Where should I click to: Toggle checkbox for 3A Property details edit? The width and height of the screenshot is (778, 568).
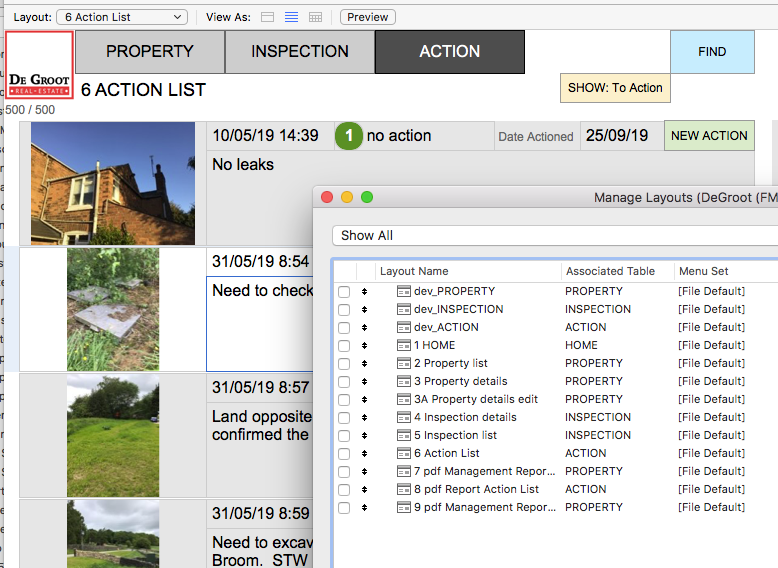pyautogui.click(x=344, y=400)
